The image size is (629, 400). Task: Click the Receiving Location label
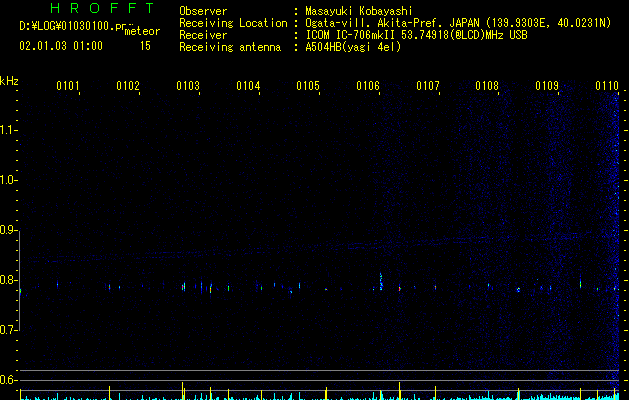(233, 23)
